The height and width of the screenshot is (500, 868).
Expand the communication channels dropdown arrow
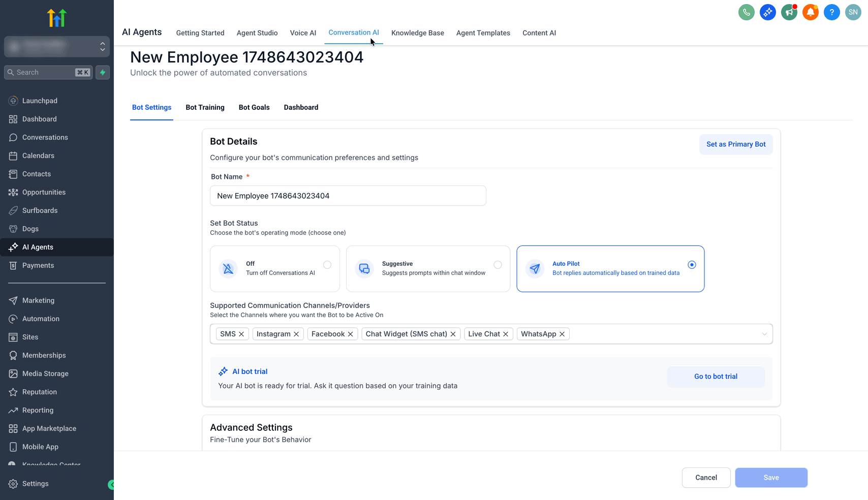764,334
